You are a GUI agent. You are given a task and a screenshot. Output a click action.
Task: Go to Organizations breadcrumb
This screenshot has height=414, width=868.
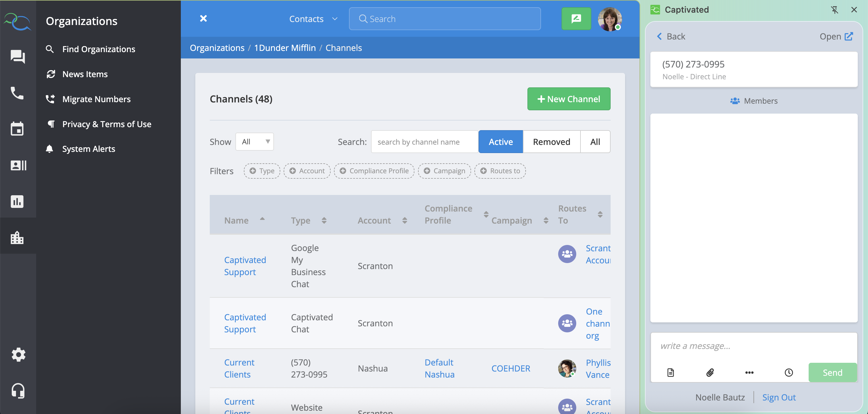pos(217,48)
